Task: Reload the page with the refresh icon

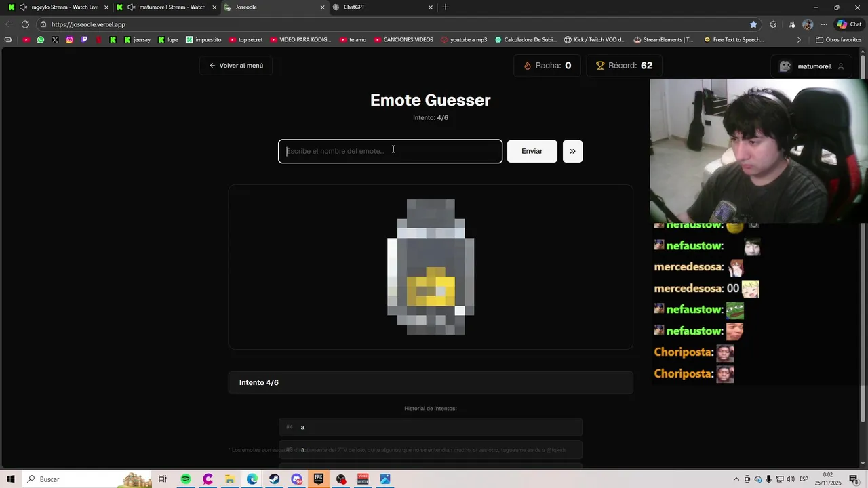Action: (x=25, y=24)
